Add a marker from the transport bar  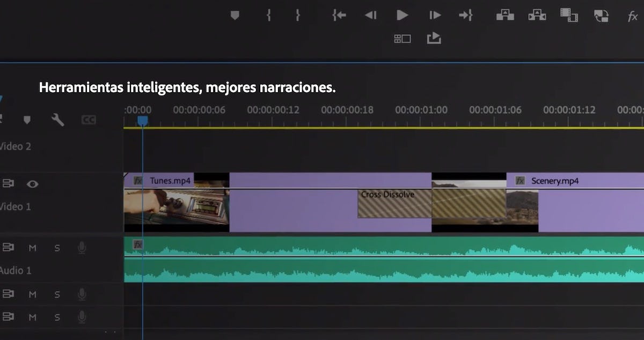235,16
